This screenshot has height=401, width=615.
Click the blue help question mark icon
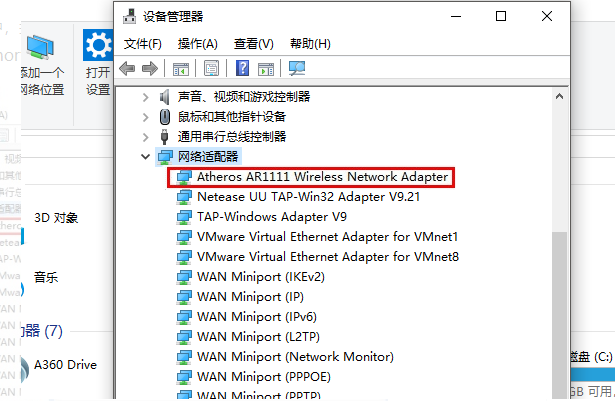point(242,69)
